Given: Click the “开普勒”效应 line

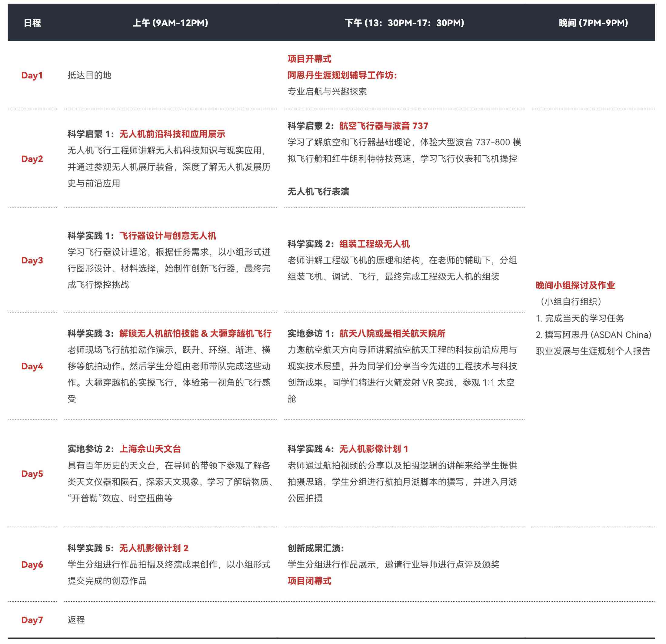Looking at the screenshot, I should pos(120,498).
